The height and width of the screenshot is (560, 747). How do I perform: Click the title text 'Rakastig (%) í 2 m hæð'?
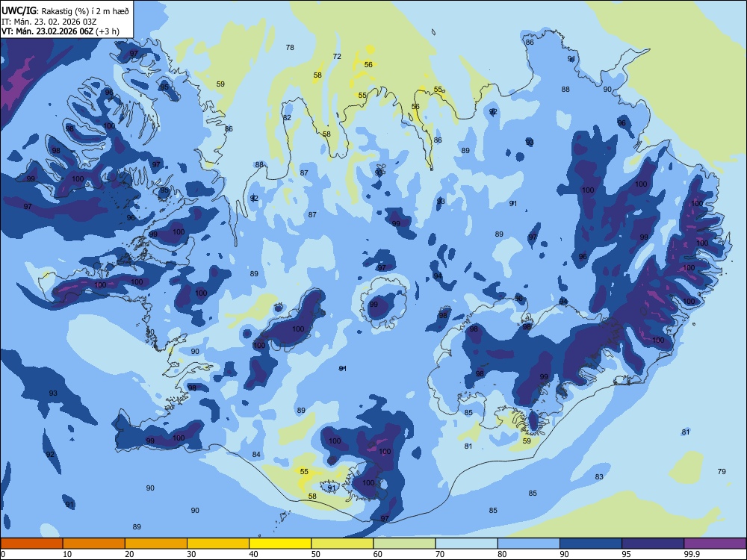[x=85, y=11]
